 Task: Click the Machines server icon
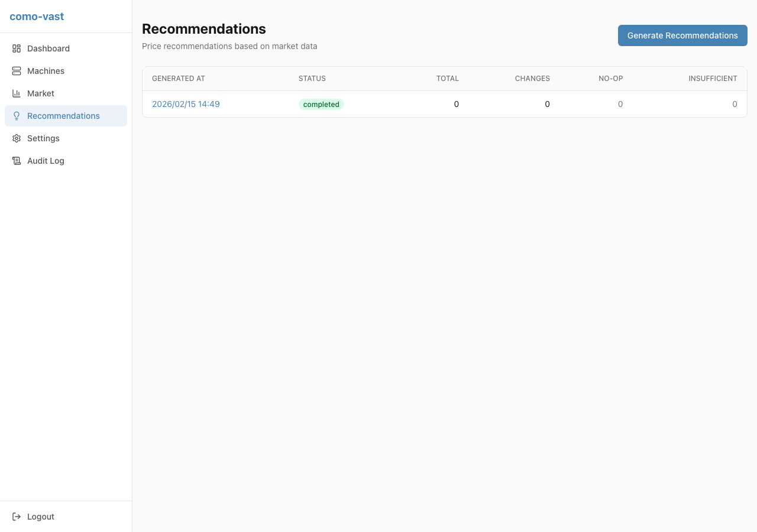pos(17,71)
